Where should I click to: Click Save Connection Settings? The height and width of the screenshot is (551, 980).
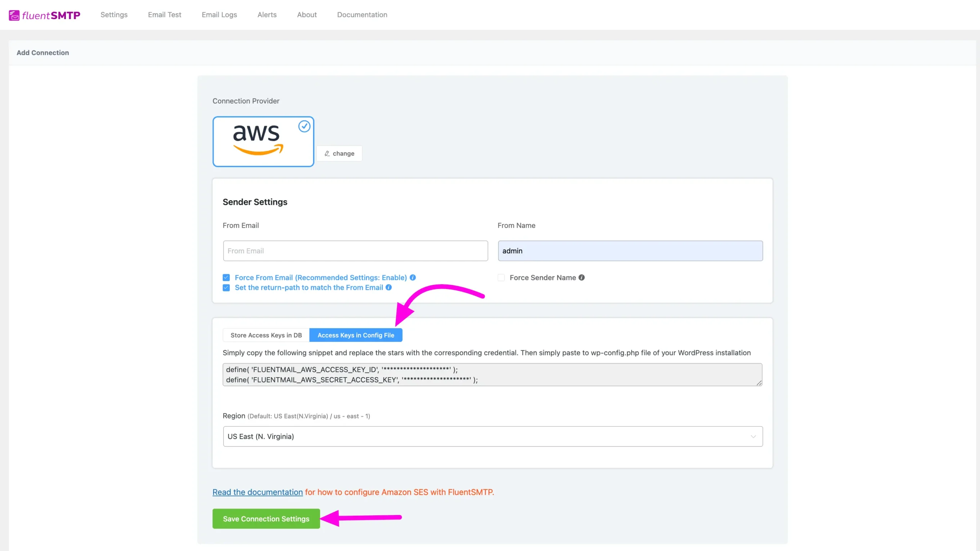(266, 518)
